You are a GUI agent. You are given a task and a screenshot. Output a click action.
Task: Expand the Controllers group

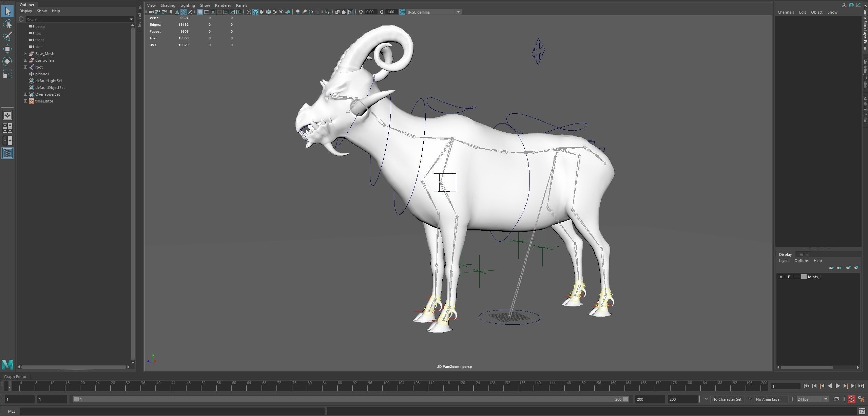click(x=25, y=60)
